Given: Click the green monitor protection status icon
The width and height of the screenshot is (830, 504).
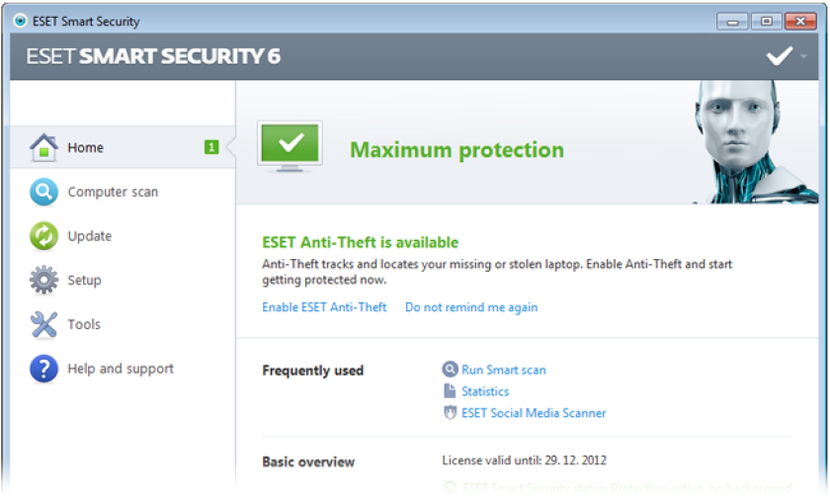Looking at the screenshot, I should point(290,146).
